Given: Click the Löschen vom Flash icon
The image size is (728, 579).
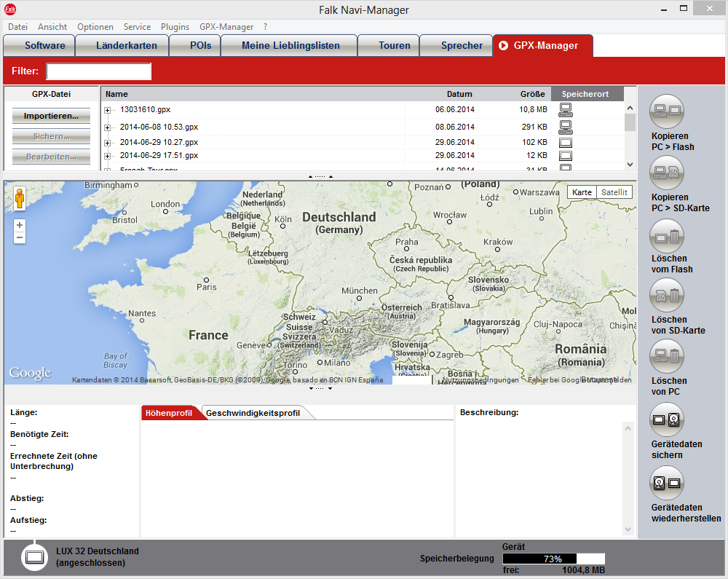Looking at the screenshot, I should pyautogui.click(x=666, y=236).
